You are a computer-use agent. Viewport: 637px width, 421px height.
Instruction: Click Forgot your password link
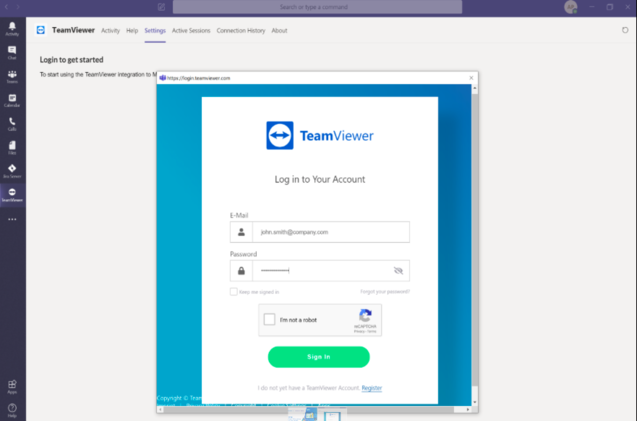[x=385, y=292]
